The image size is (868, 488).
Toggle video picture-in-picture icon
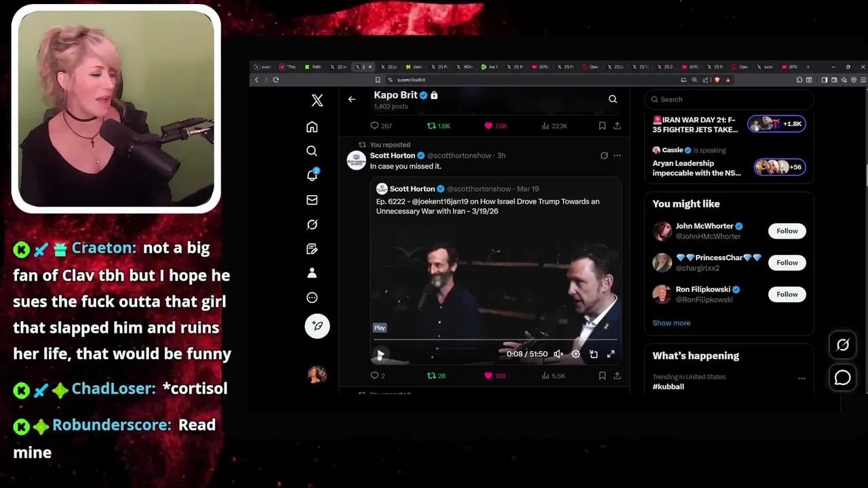pyautogui.click(x=593, y=354)
